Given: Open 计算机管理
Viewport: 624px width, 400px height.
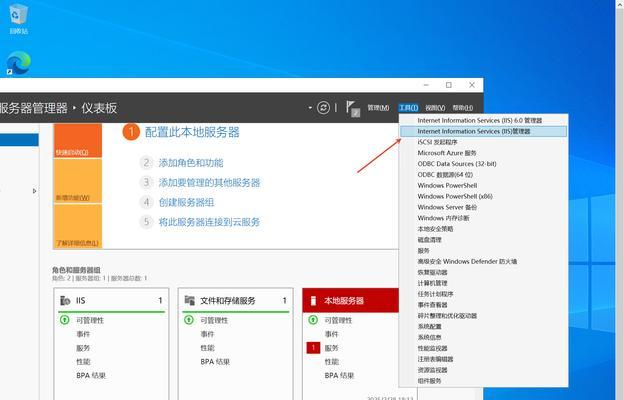Looking at the screenshot, I should tap(484, 283).
